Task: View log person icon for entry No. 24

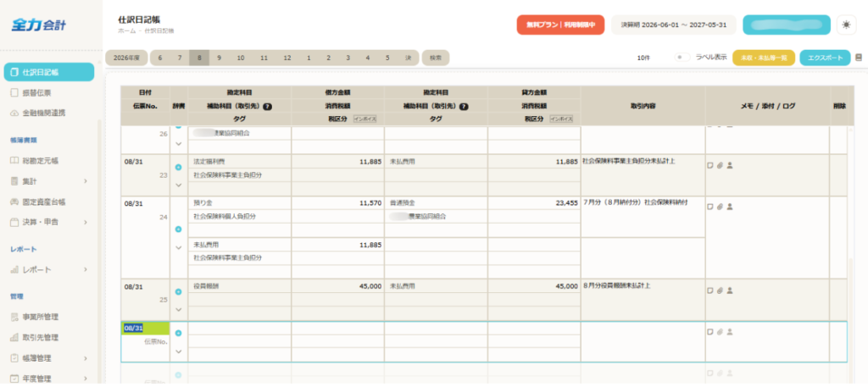Action: [730, 207]
